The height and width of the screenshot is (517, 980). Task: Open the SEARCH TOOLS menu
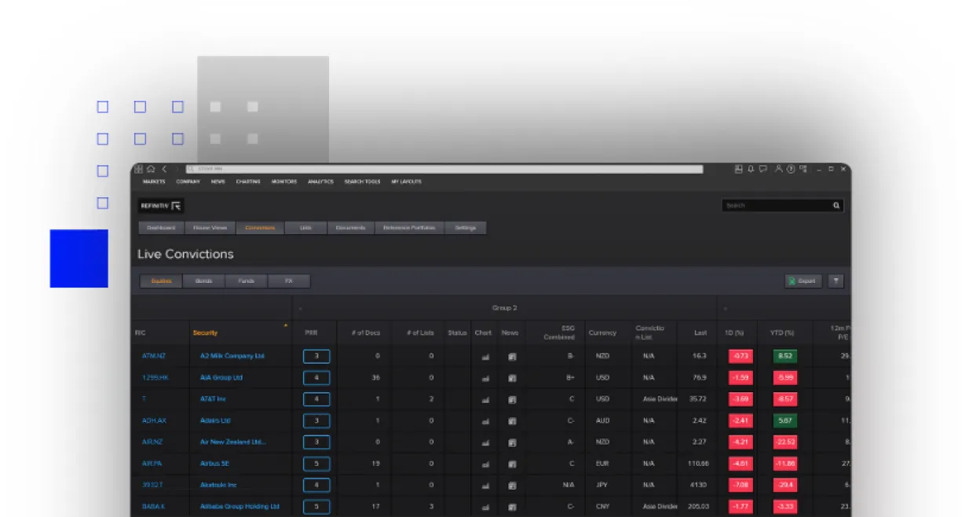(362, 181)
